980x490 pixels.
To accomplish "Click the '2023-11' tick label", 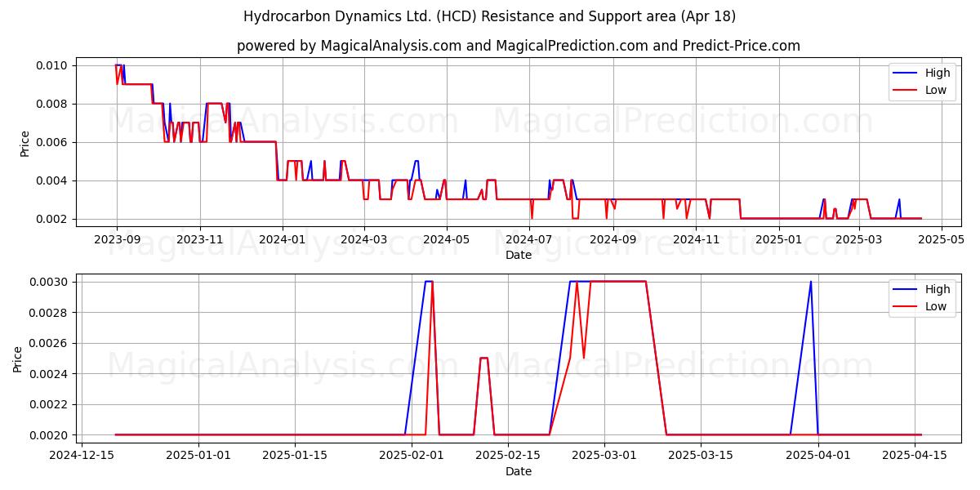I will pos(199,240).
